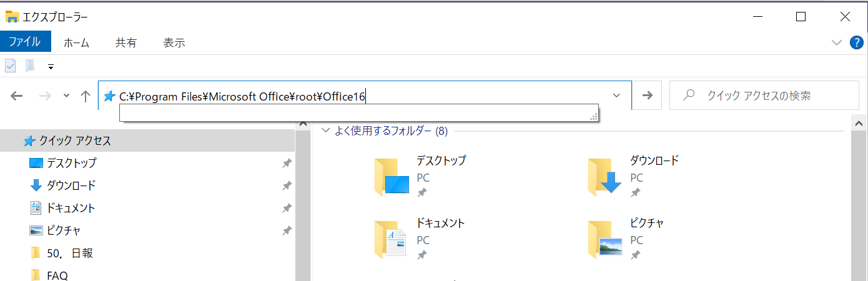Click the Properties checkmark quick access icon
This screenshot has height=281, width=868.
tap(10, 66)
